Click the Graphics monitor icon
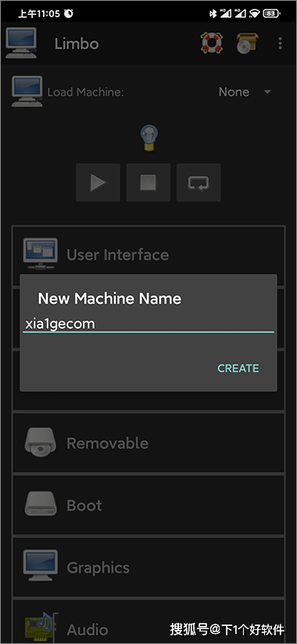Image resolution: width=297 pixels, height=644 pixels. click(x=40, y=566)
